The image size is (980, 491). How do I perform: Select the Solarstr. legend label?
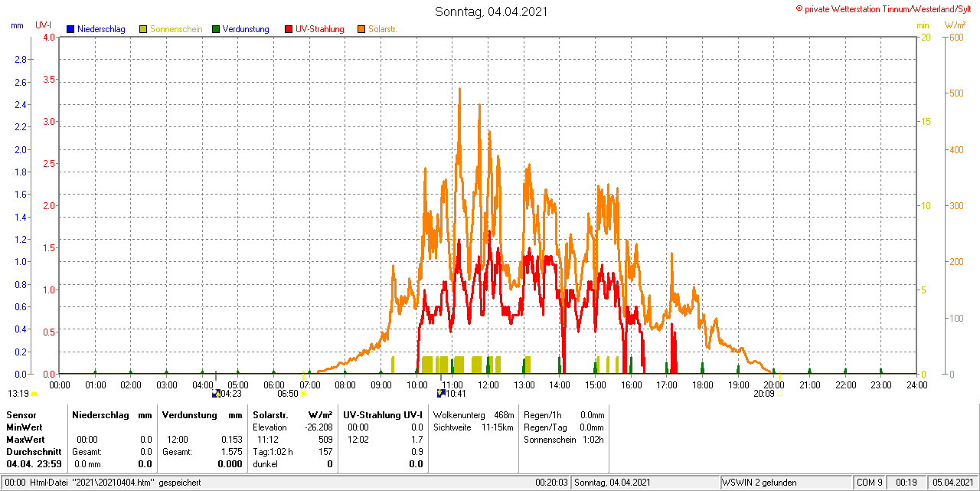tap(382, 29)
